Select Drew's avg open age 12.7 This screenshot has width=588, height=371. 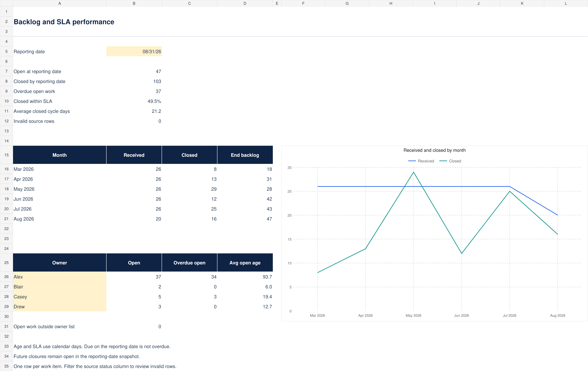245,307
